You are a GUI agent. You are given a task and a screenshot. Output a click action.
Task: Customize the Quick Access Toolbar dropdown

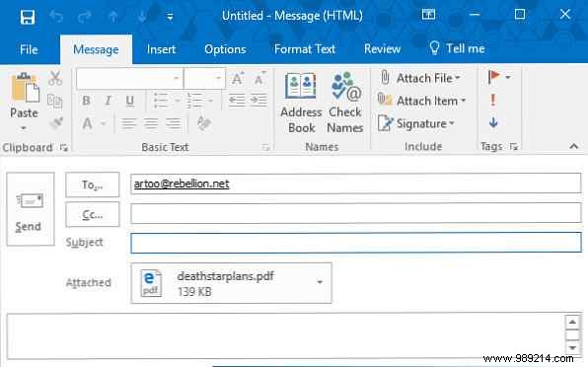pyautogui.click(x=170, y=17)
